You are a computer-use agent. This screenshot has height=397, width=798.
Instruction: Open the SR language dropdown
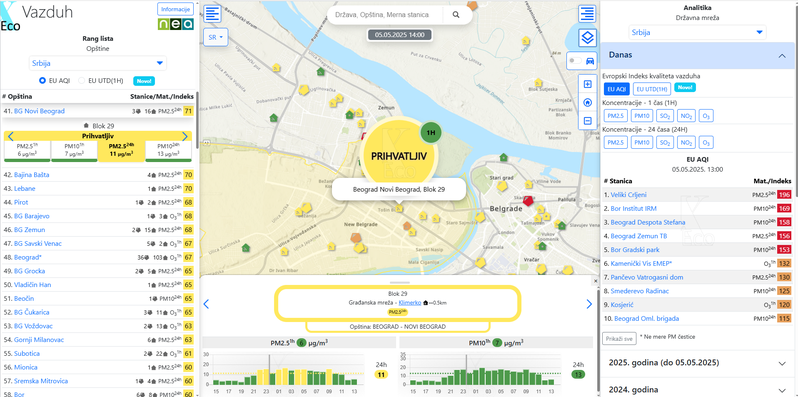click(x=216, y=38)
